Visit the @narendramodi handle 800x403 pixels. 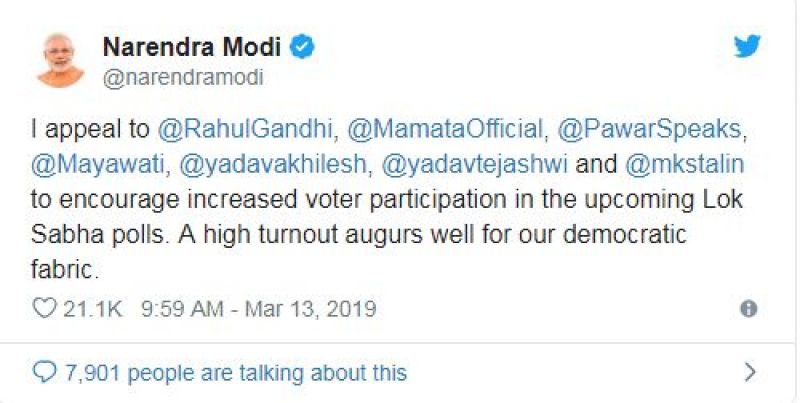(x=182, y=77)
